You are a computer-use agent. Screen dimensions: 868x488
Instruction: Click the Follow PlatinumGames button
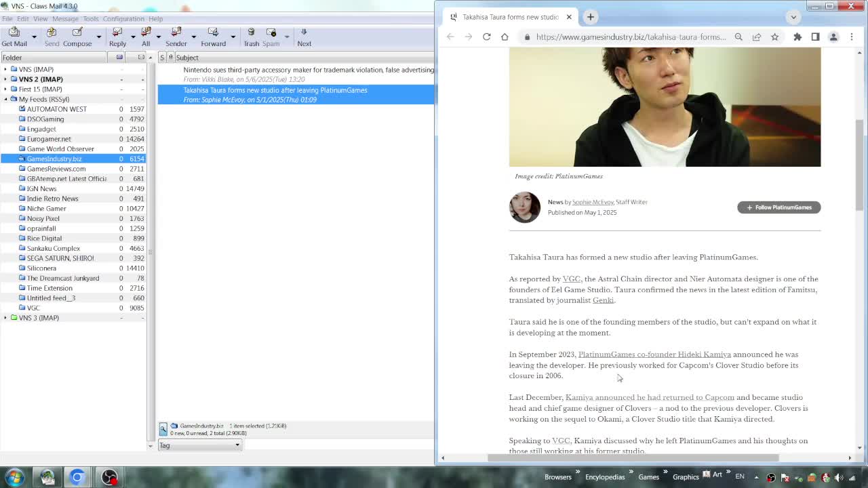[x=778, y=207]
